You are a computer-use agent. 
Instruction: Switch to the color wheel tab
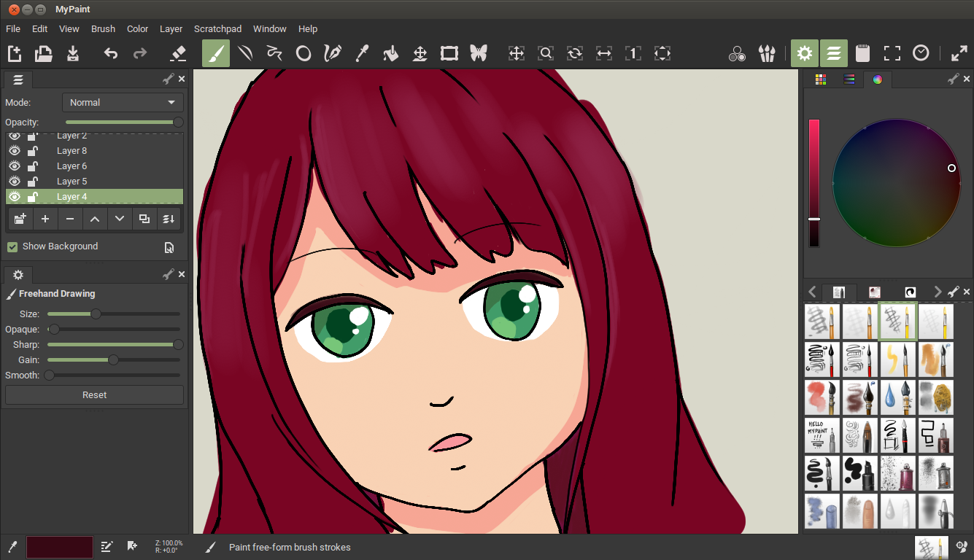[877, 79]
